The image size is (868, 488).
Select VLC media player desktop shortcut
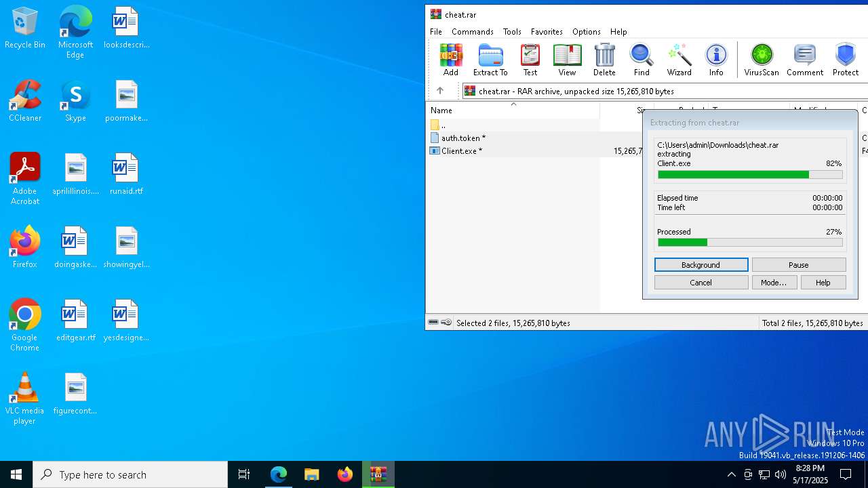[x=25, y=399]
